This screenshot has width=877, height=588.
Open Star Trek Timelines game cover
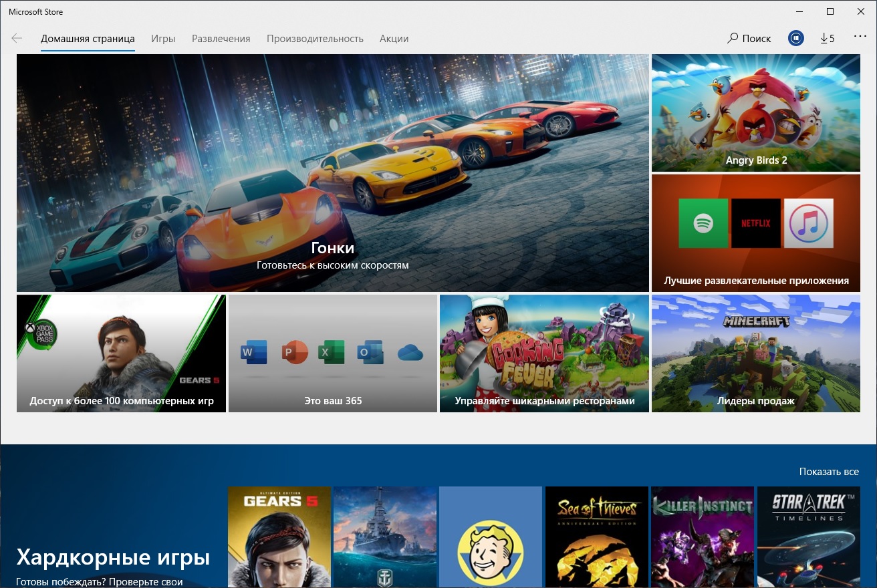tap(808, 537)
